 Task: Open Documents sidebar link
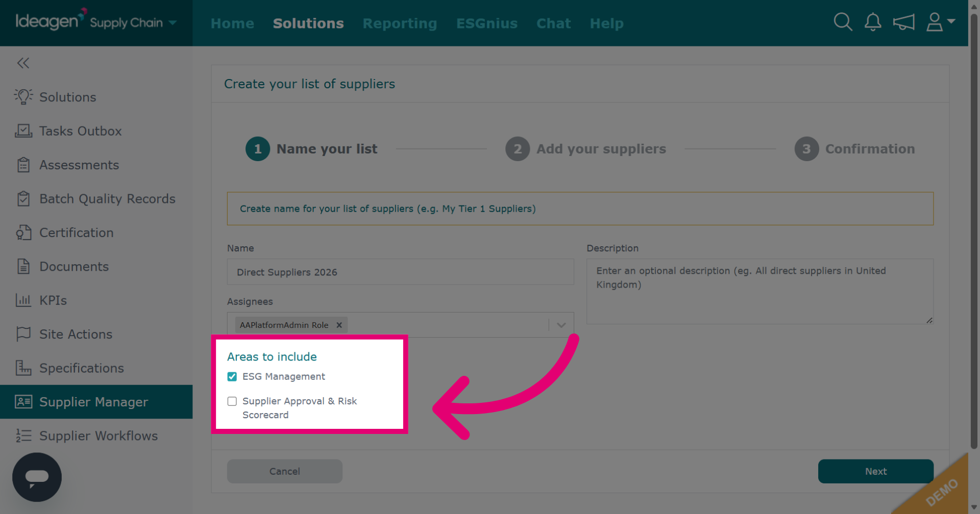coord(74,266)
